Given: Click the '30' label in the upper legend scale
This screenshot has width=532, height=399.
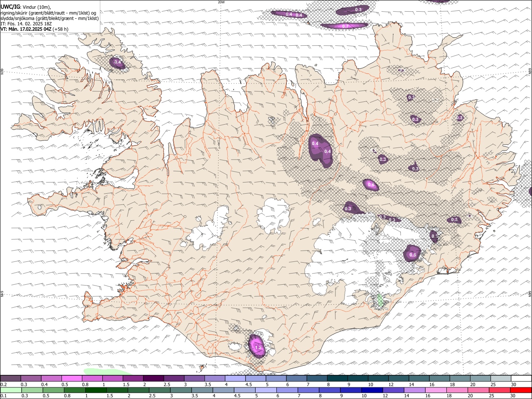Looking at the screenshot, I should 514,384.
